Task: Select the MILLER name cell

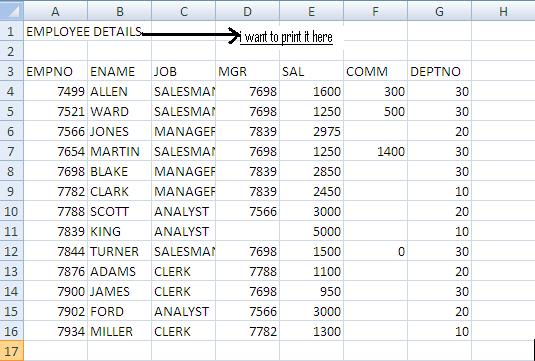Action: pyautogui.click(x=119, y=331)
